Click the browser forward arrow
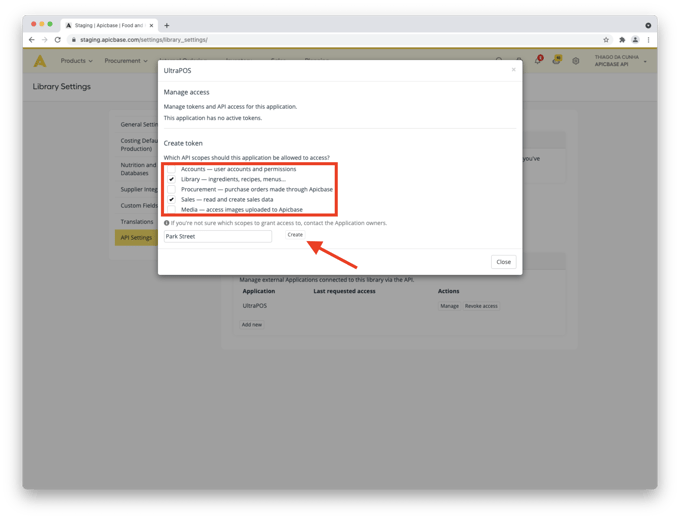Viewport: 680px width, 519px height. (44, 39)
